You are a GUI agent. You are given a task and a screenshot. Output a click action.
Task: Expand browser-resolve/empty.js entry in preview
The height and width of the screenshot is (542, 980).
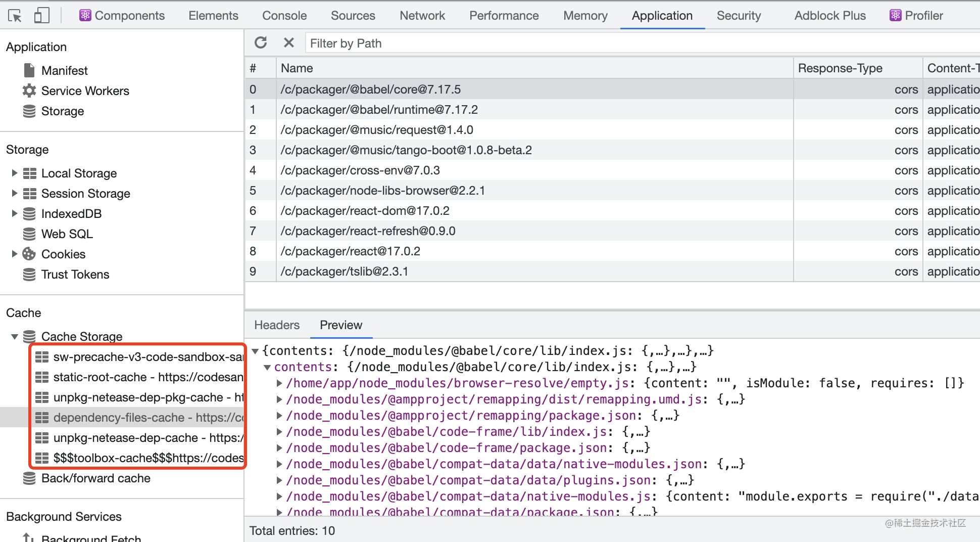[x=279, y=383]
